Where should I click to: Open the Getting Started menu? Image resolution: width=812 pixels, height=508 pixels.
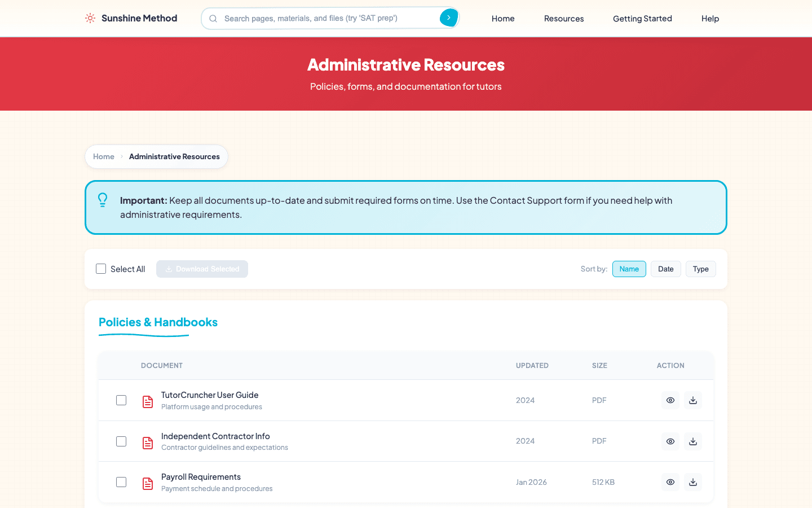pyautogui.click(x=642, y=18)
